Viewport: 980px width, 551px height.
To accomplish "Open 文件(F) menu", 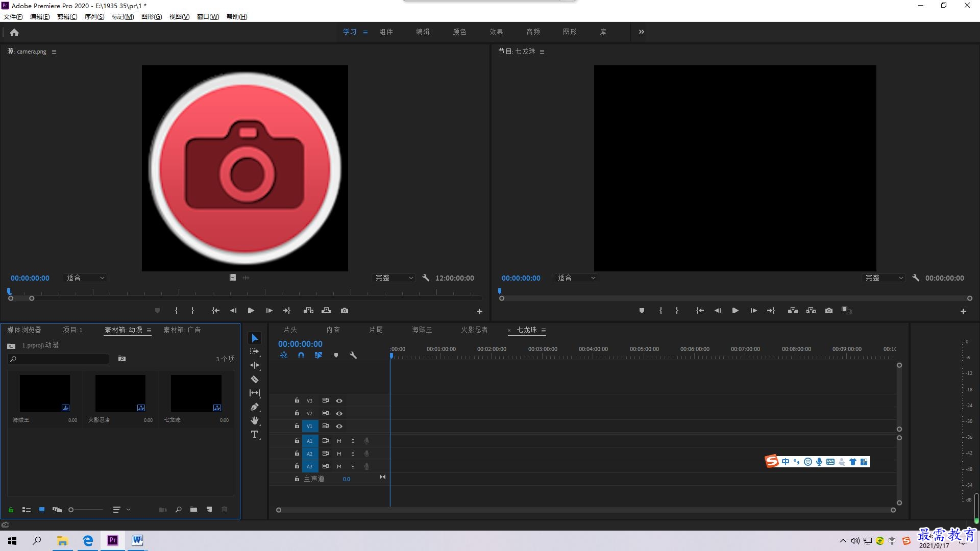I will tap(13, 17).
